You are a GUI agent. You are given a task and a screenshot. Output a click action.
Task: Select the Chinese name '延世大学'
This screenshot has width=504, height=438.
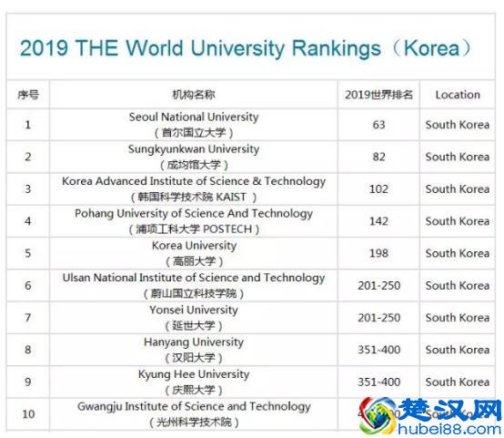[194, 326]
